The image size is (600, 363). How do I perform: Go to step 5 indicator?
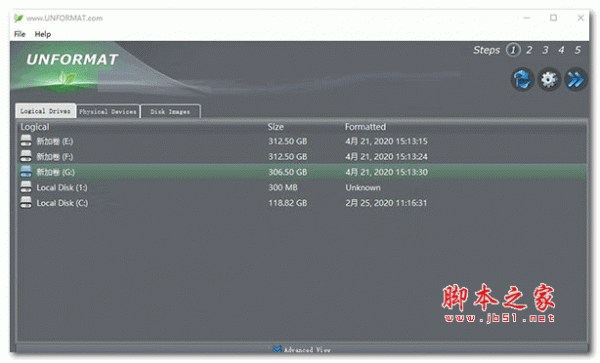[x=577, y=50]
